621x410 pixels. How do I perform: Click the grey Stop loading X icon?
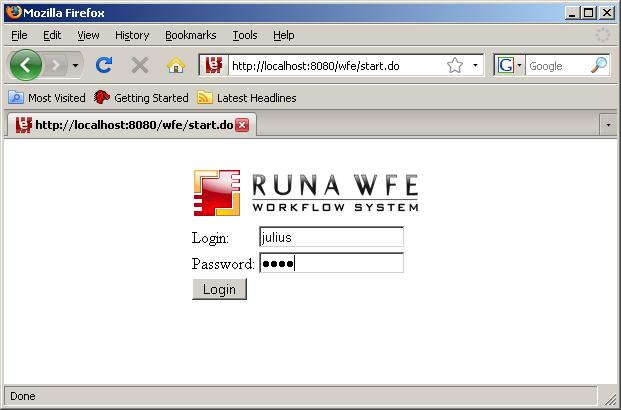pyautogui.click(x=140, y=65)
